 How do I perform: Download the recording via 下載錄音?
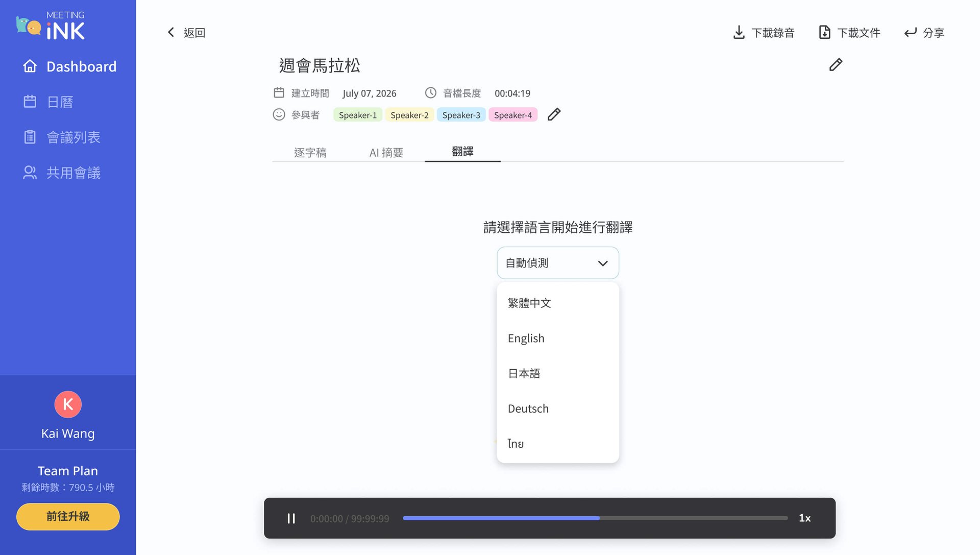coord(764,33)
